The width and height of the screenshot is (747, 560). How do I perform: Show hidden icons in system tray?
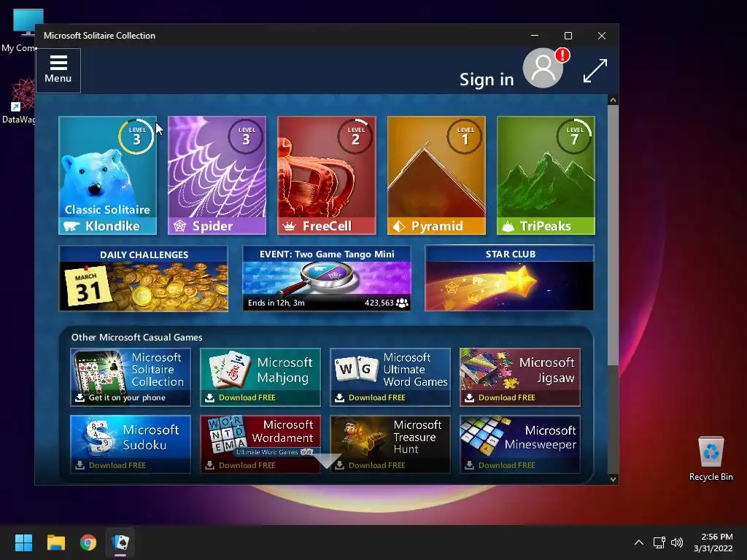pyautogui.click(x=639, y=542)
